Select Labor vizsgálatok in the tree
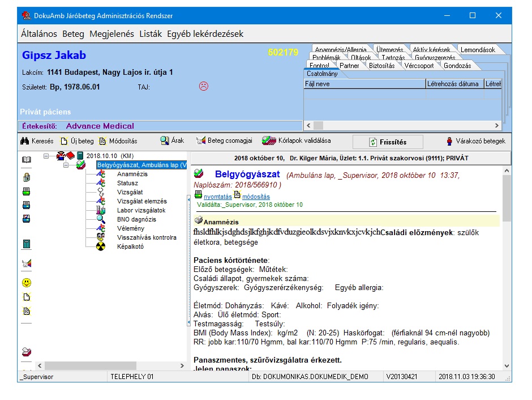The height and width of the screenshot is (400, 532). point(141,210)
